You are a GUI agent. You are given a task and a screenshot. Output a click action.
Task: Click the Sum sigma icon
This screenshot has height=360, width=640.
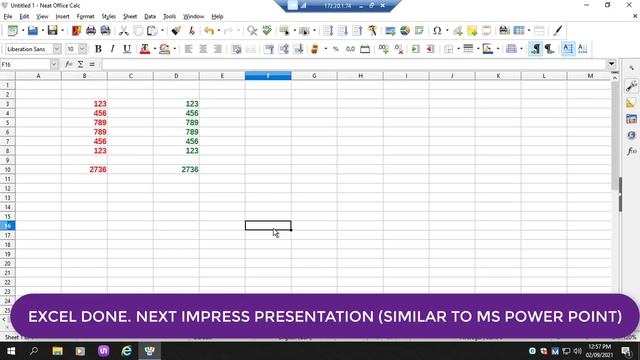click(x=80, y=64)
